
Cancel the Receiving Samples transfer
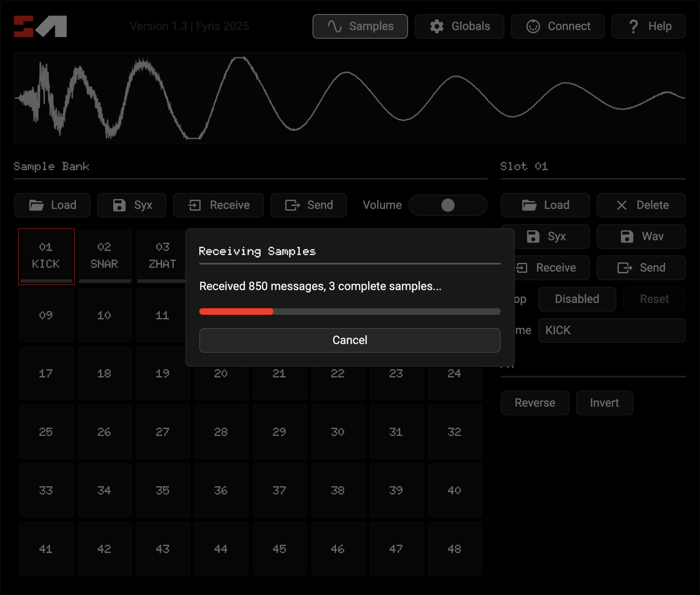point(350,340)
